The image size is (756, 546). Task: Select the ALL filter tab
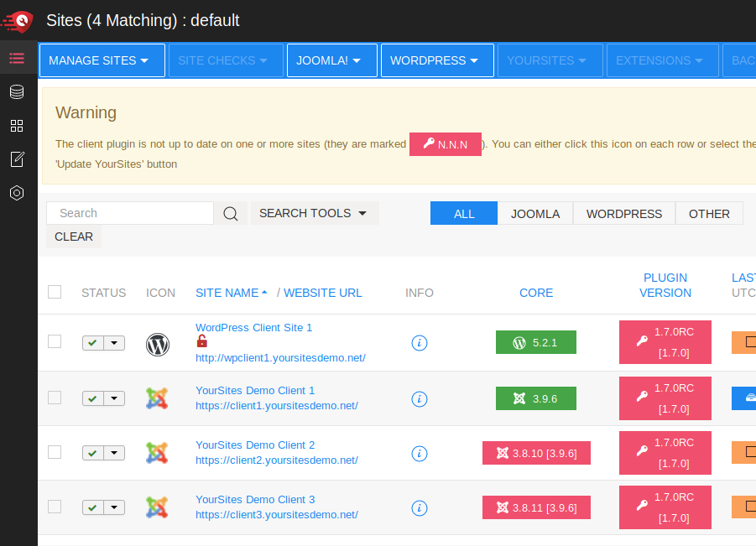pyautogui.click(x=464, y=214)
